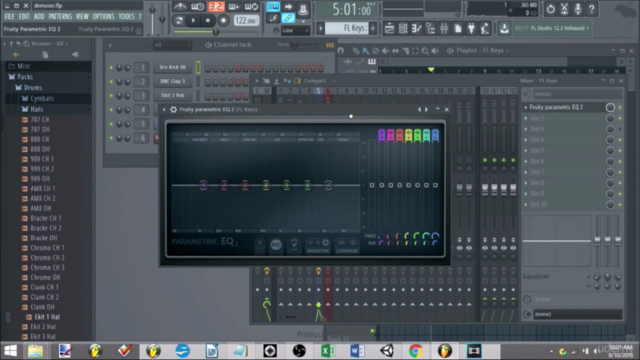Click the download arrow news icon
640x360 pixels.
coord(504,28)
